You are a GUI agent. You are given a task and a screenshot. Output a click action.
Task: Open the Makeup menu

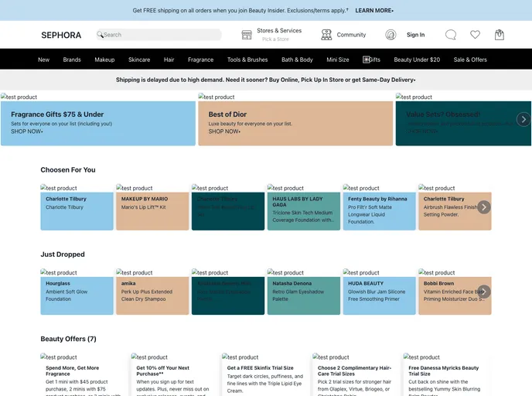click(104, 60)
